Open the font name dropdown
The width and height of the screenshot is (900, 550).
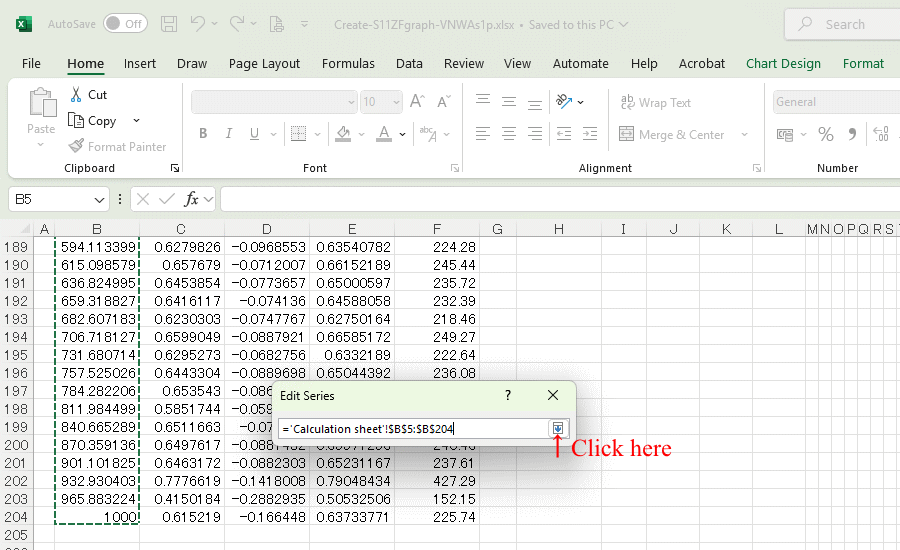click(x=351, y=102)
